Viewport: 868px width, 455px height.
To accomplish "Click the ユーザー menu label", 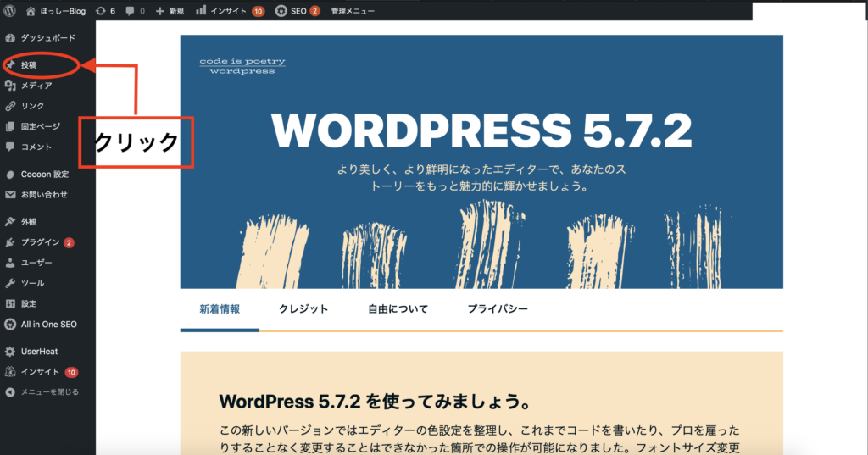I will pyautogui.click(x=36, y=263).
